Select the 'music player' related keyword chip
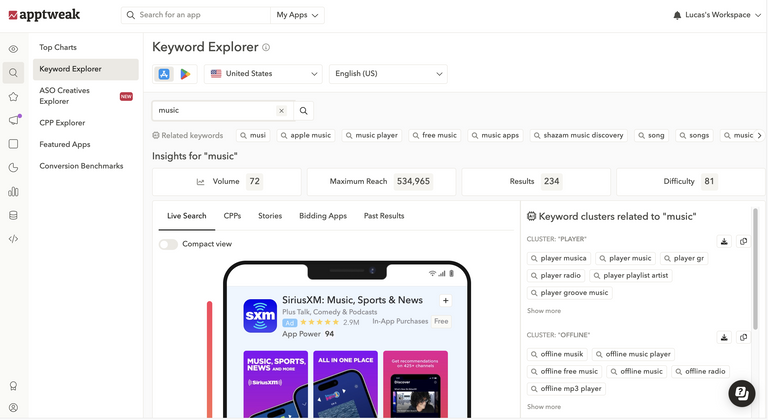Viewport: 768px width, 420px height. coord(371,135)
